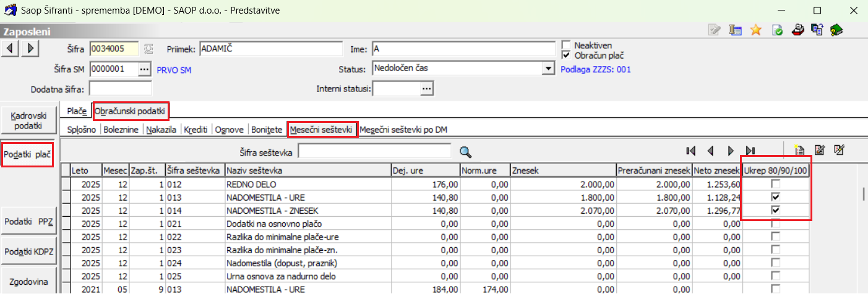Uncheck the Obračun plač checkbox
Viewport: 868px width, 294px height.
tap(566, 55)
